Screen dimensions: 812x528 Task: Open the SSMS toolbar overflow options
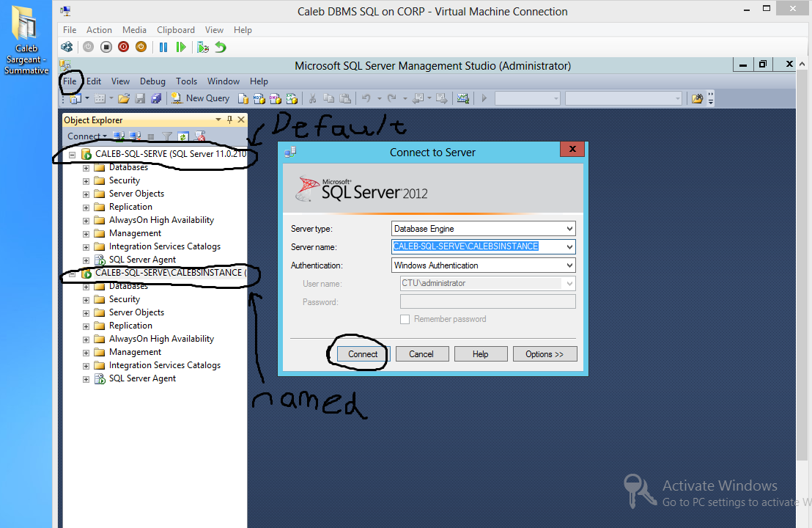coord(711,98)
